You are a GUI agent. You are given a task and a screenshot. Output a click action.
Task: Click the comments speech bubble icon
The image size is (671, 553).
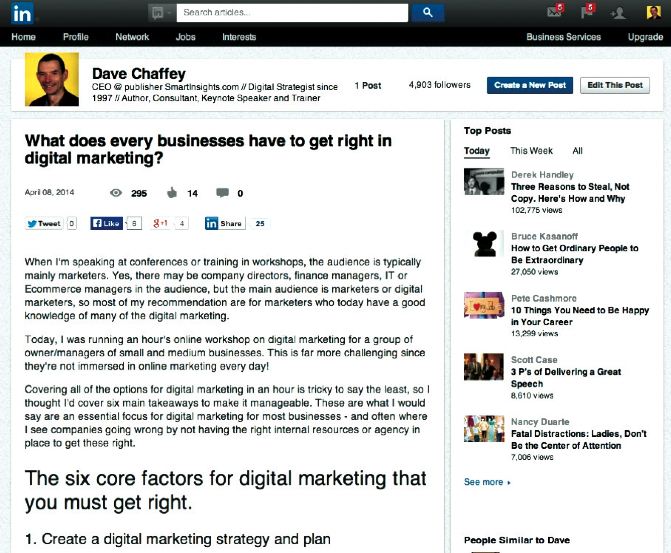(x=222, y=193)
